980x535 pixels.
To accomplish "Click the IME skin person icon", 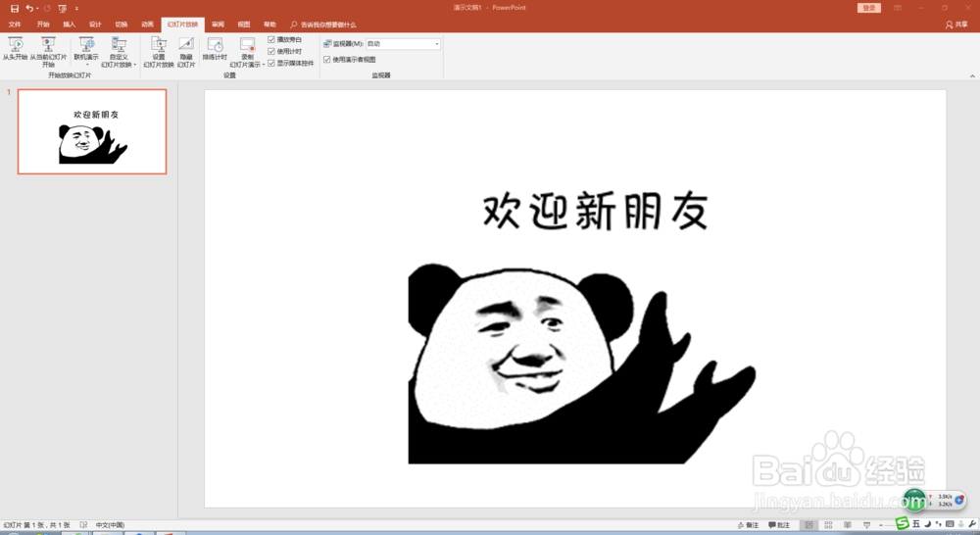I will [x=961, y=524].
